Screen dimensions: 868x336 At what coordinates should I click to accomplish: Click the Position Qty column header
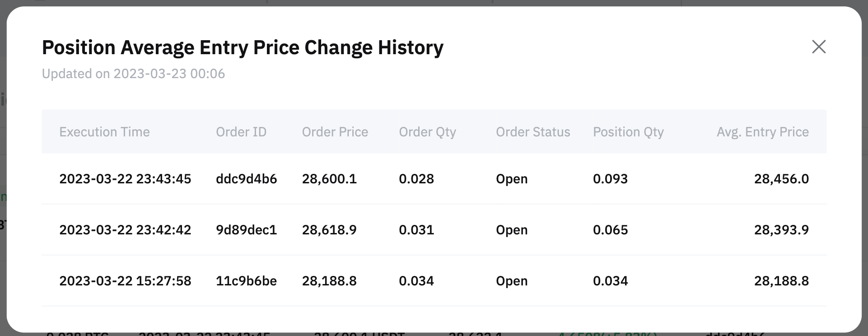(628, 132)
